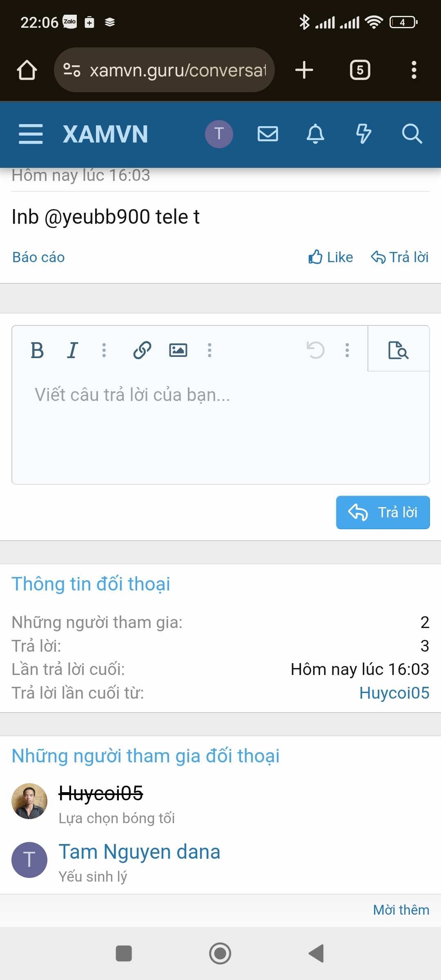Insert a link with the chain icon
The width and height of the screenshot is (441, 980).
coord(142,350)
